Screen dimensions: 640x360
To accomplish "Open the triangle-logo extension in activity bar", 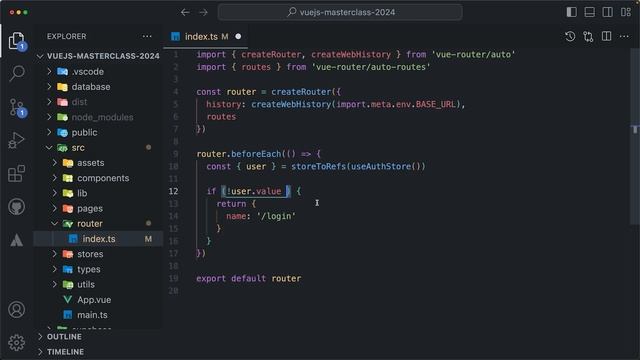I will [17, 240].
